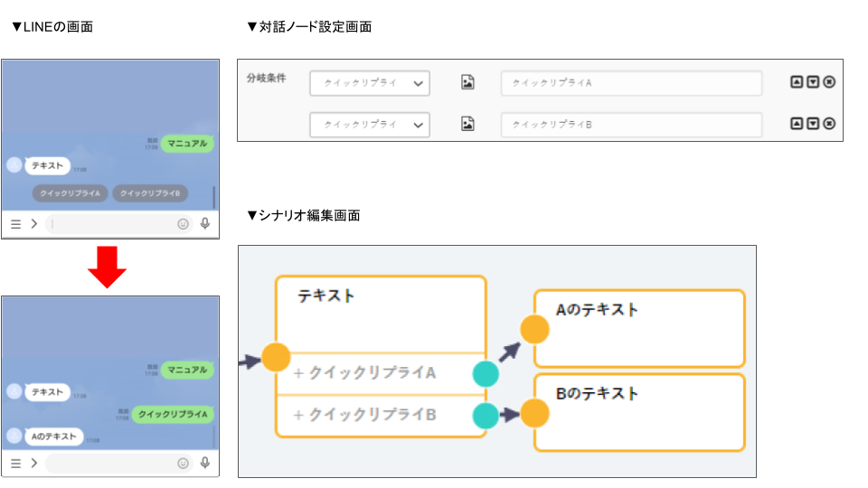Tap the クイックリプライB quick reply button
The height and width of the screenshot is (488, 868).
click(x=151, y=192)
